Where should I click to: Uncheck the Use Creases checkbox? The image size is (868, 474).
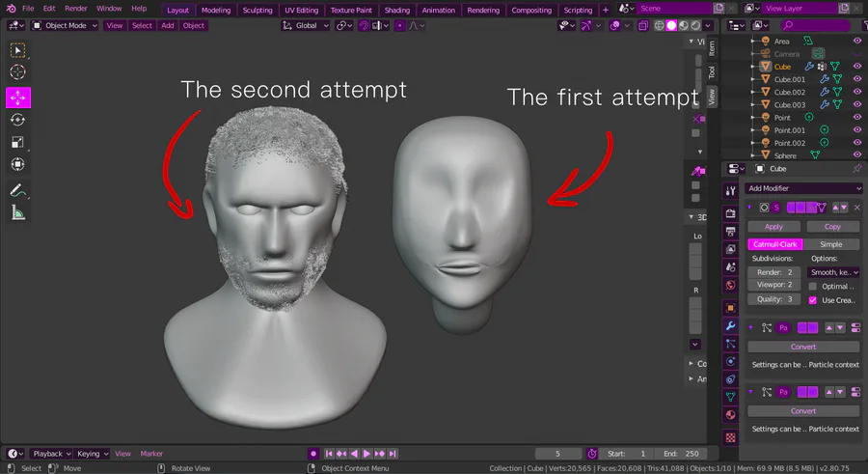point(812,300)
